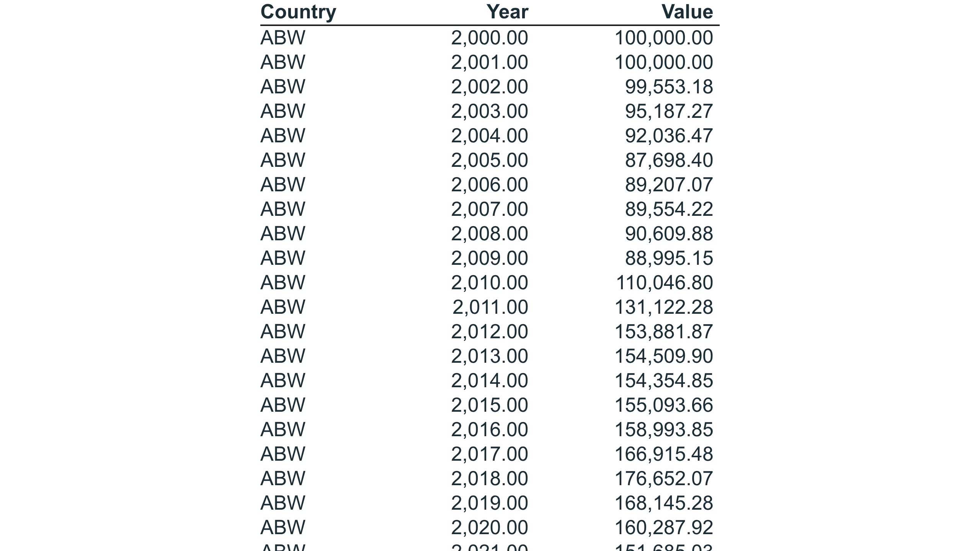Select the ABW cell in the 2,000.00 row
This screenshot has width=980, height=551.
point(283,38)
